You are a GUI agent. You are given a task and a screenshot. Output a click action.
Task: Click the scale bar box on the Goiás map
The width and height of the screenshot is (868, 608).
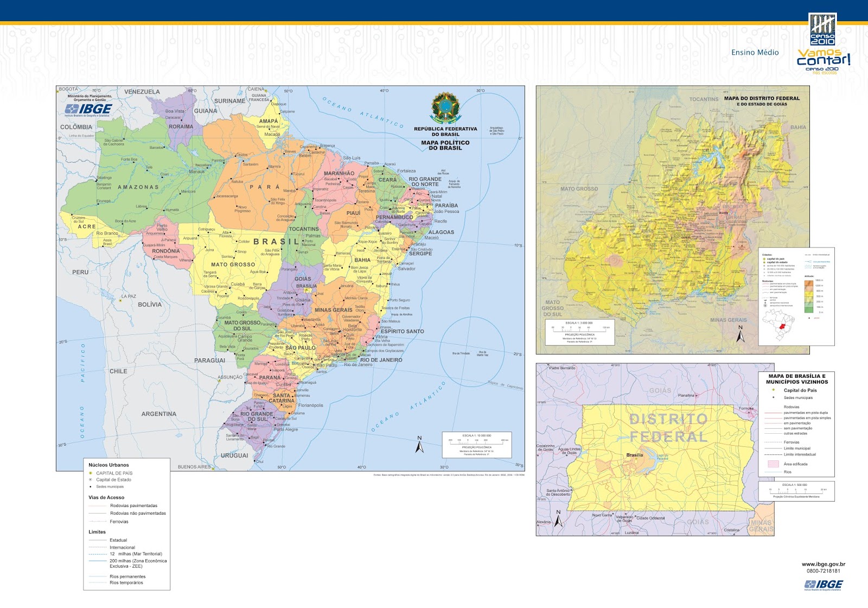tap(580, 332)
